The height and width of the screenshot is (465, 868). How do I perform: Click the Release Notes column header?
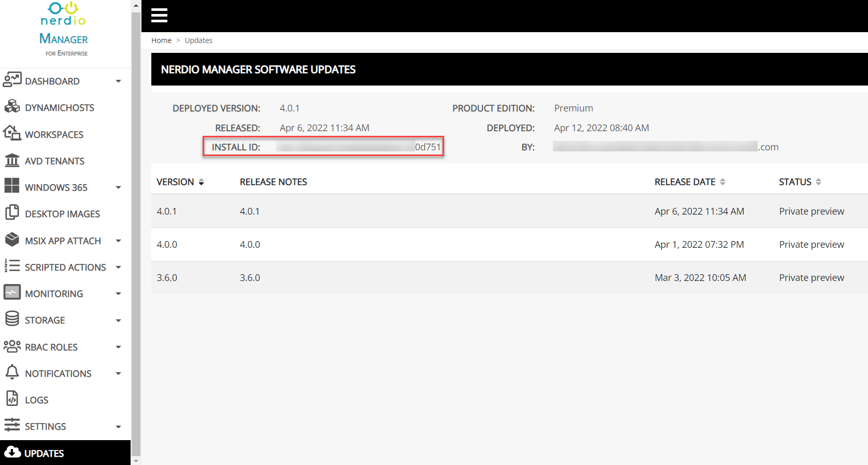coord(273,182)
